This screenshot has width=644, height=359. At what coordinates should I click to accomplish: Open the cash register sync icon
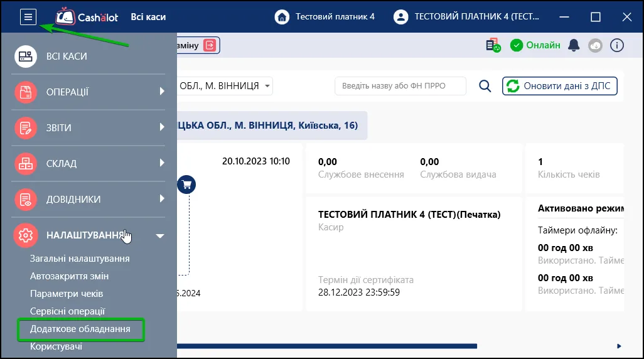(x=493, y=45)
